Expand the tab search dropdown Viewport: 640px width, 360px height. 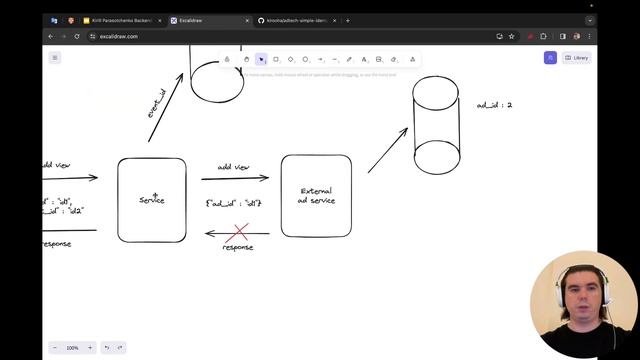point(590,20)
